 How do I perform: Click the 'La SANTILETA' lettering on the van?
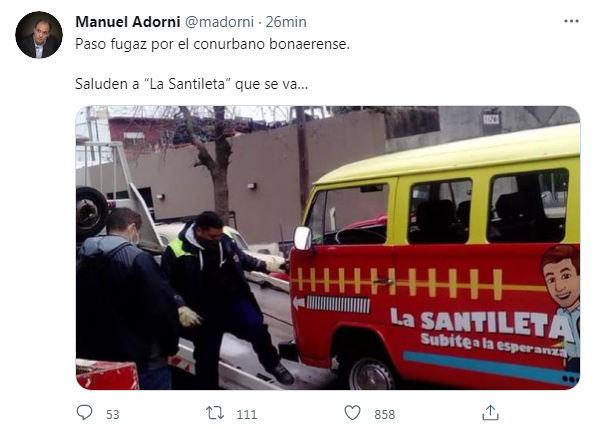480,322
